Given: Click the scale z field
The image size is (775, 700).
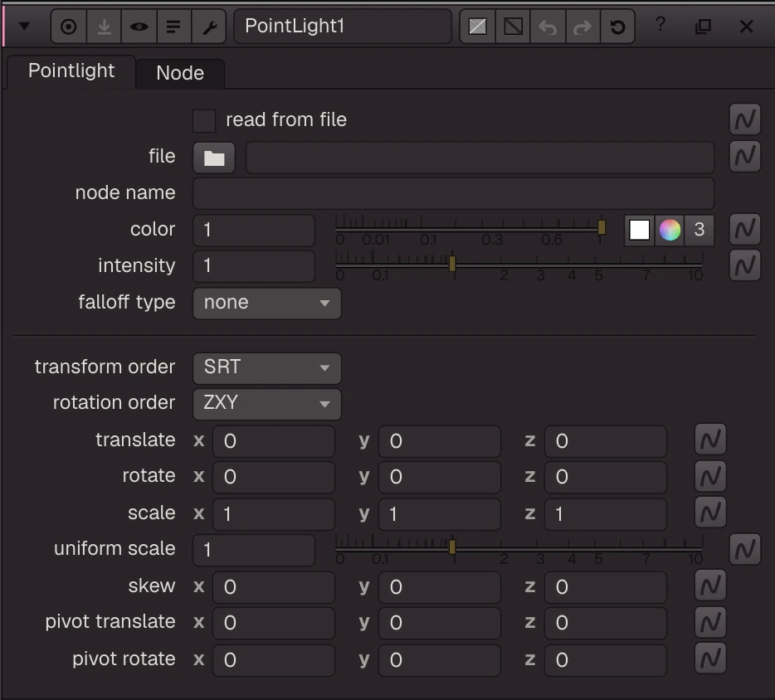Looking at the screenshot, I should [606, 514].
